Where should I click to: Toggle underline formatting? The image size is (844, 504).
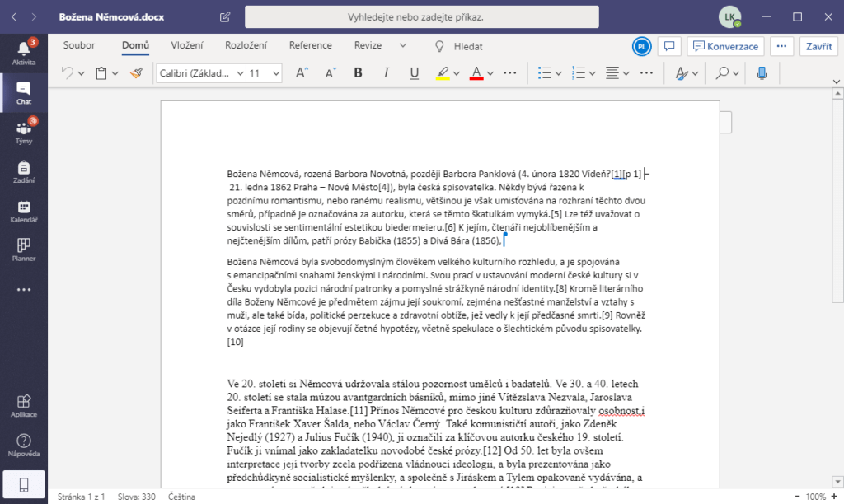point(414,73)
